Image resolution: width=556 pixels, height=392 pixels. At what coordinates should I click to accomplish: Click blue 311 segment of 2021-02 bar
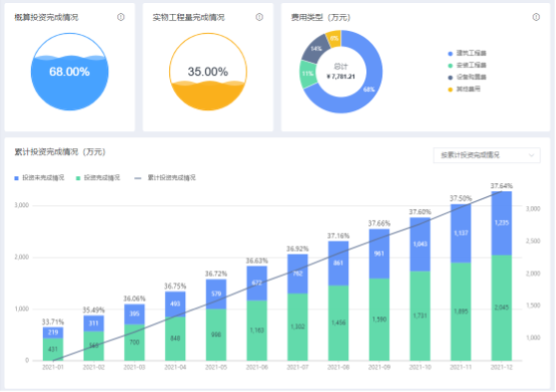click(x=94, y=323)
